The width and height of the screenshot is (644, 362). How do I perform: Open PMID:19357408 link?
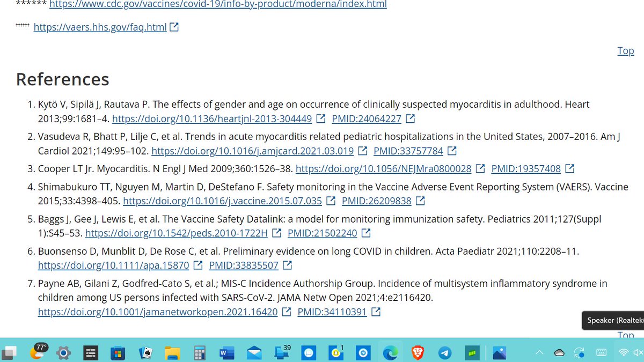point(526,169)
